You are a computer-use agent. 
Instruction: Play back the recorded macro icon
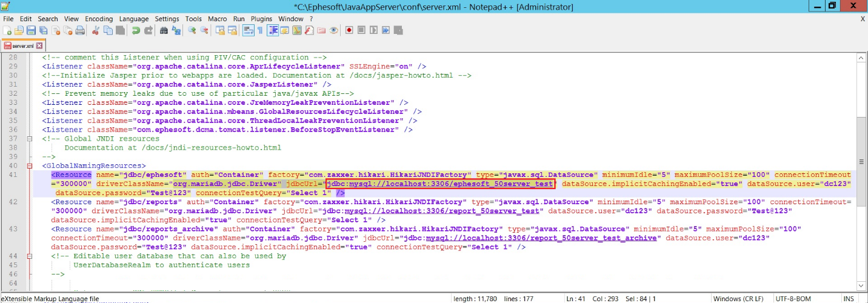coord(373,30)
